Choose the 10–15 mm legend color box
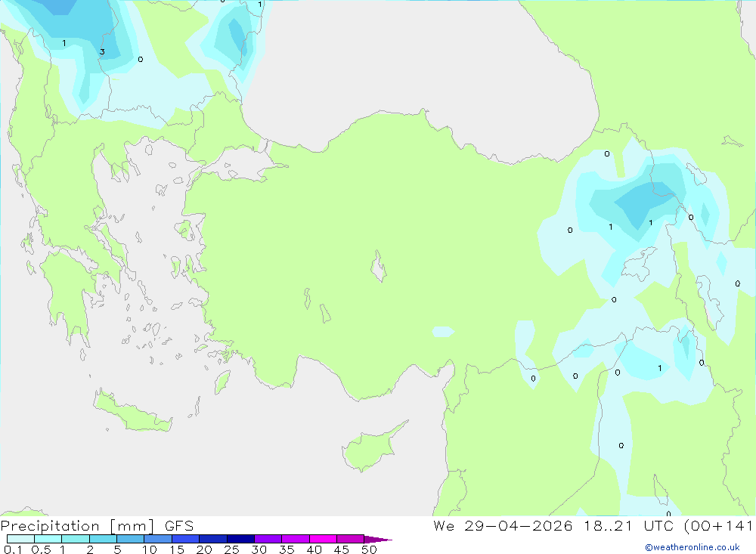Image resolution: width=756 pixels, height=554 pixels. (158, 539)
